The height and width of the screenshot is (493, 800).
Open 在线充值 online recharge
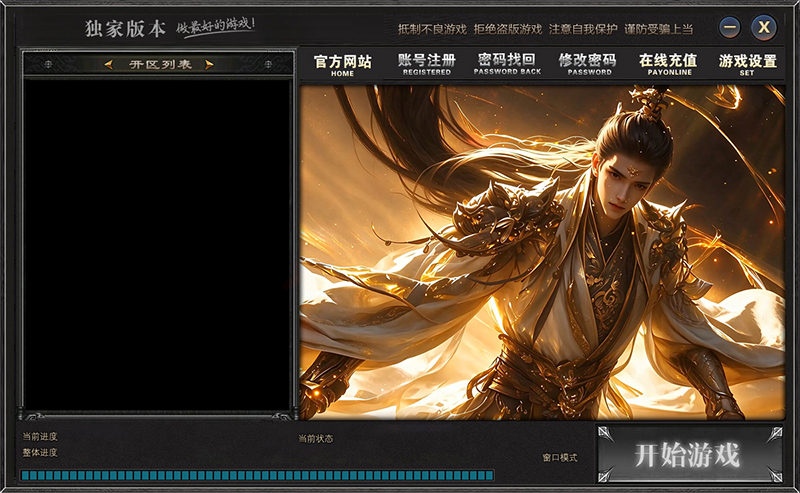click(x=668, y=64)
